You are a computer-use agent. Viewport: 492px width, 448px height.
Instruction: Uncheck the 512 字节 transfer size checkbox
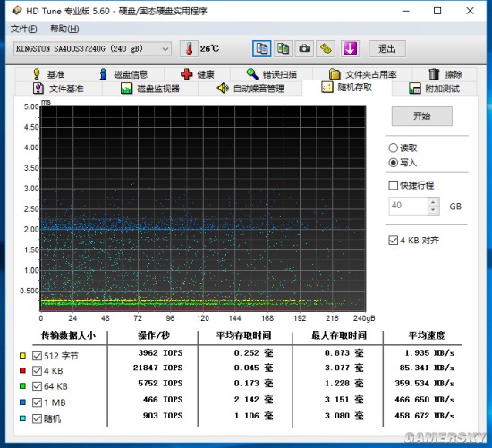pyautogui.click(x=37, y=356)
